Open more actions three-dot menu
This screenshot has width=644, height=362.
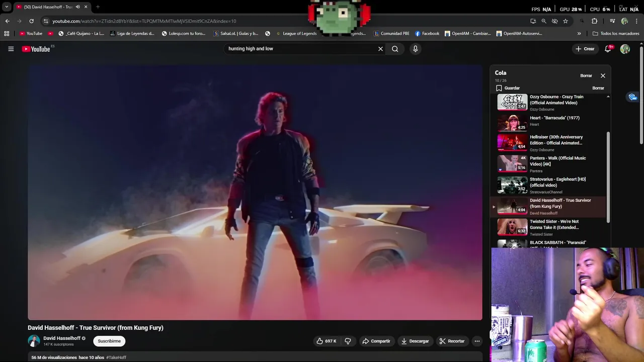[x=477, y=341]
